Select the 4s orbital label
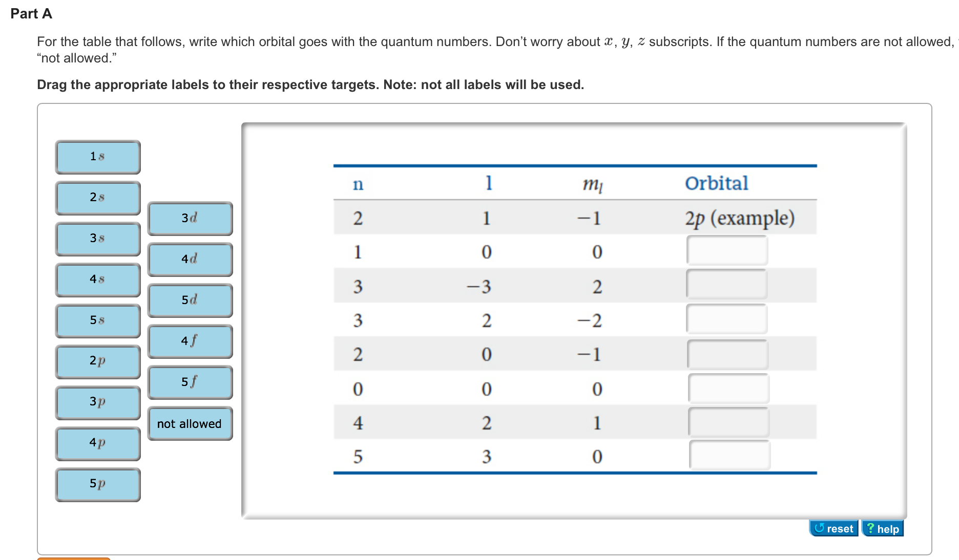 [x=97, y=280]
